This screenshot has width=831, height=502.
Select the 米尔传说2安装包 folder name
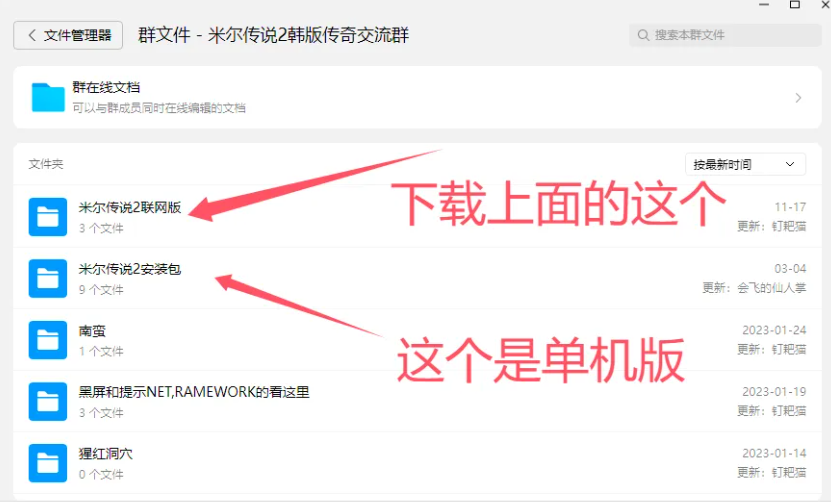tap(130, 269)
